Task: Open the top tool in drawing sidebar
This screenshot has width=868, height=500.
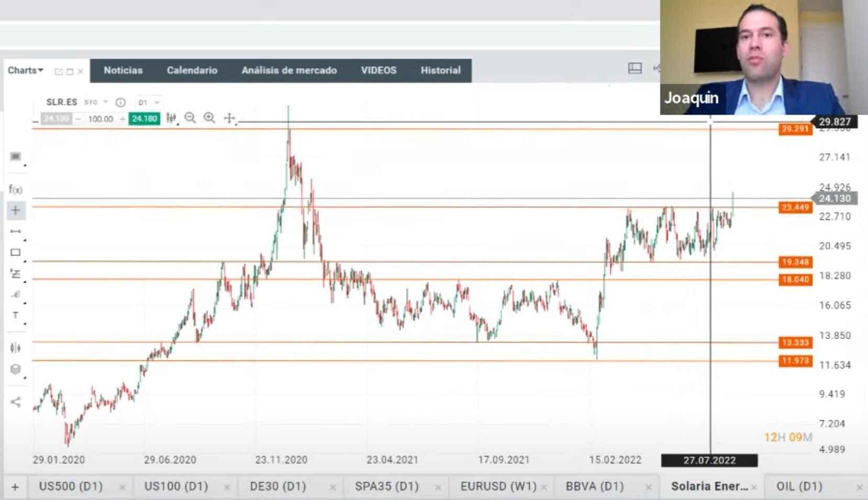Action: click(x=16, y=157)
